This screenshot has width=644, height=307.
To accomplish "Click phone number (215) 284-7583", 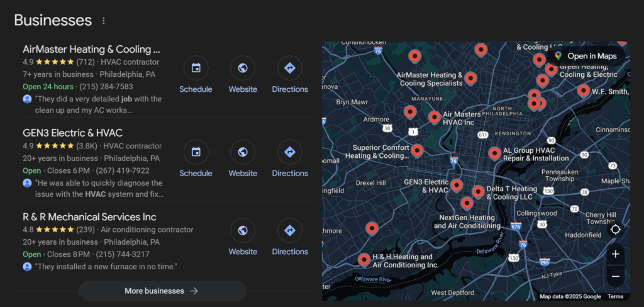I will 106,87.
